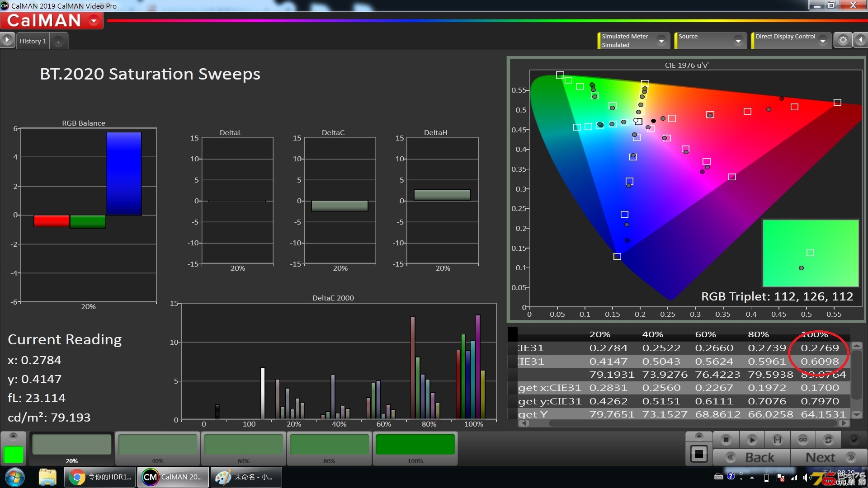Click the bright green color selector square
Screen dimensions: 868x488
(x=14, y=455)
